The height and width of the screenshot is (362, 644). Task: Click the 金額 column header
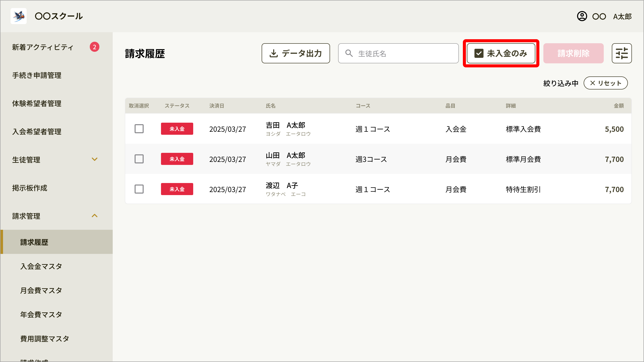(619, 106)
